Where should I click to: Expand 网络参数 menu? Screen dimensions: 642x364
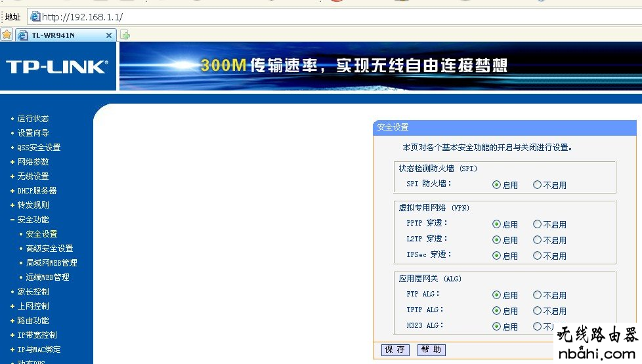pos(33,161)
